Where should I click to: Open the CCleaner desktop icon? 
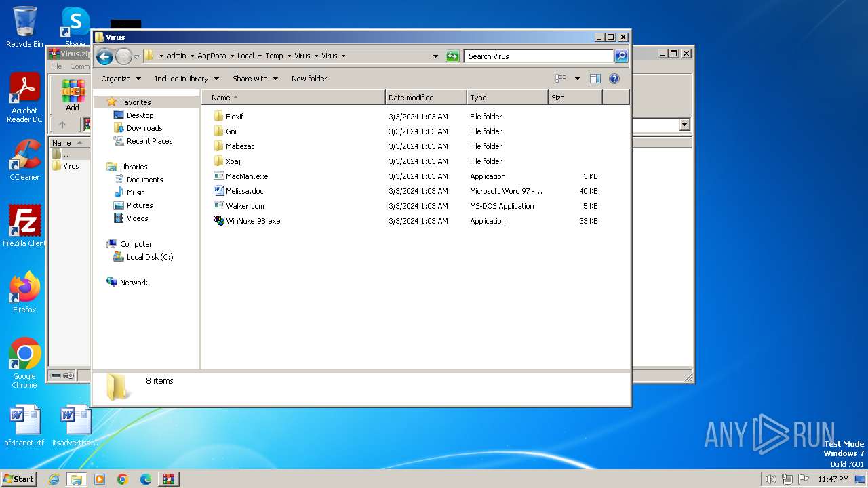24,160
